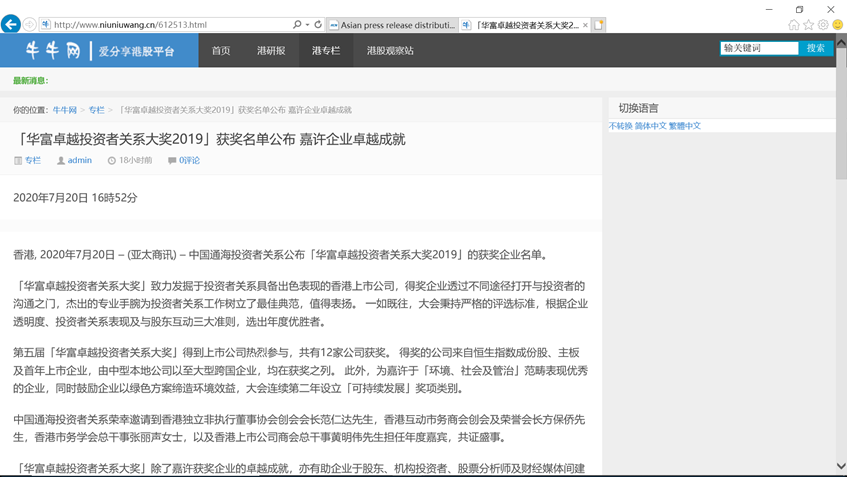The height and width of the screenshot is (477, 847).
Task: Click the 搜索 search button
Action: [816, 48]
